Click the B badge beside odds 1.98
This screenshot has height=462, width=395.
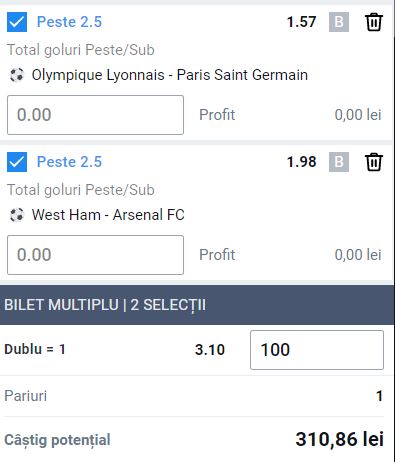point(339,162)
